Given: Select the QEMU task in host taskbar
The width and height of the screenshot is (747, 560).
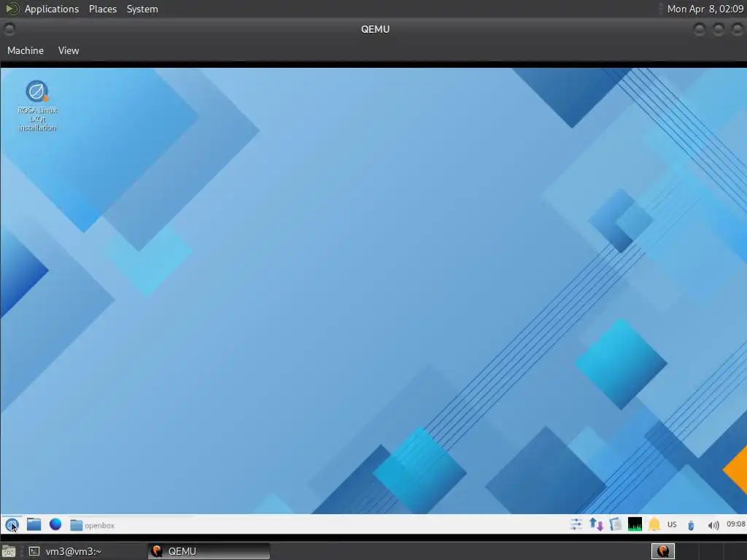Looking at the screenshot, I should (209, 551).
